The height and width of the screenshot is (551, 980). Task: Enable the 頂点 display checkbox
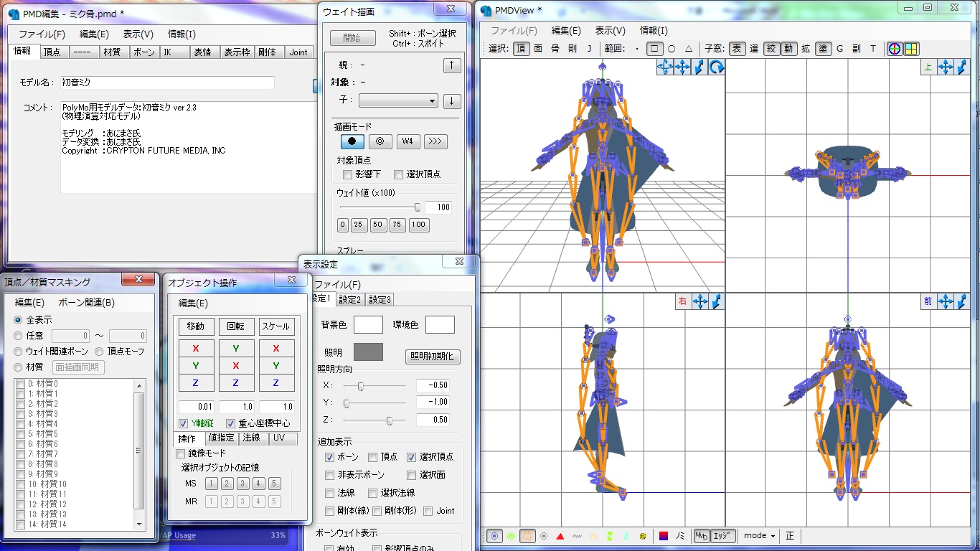tap(373, 457)
